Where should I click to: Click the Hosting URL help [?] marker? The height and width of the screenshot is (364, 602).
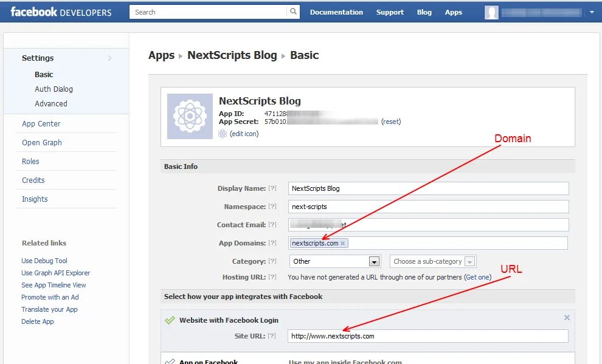(x=272, y=276)
